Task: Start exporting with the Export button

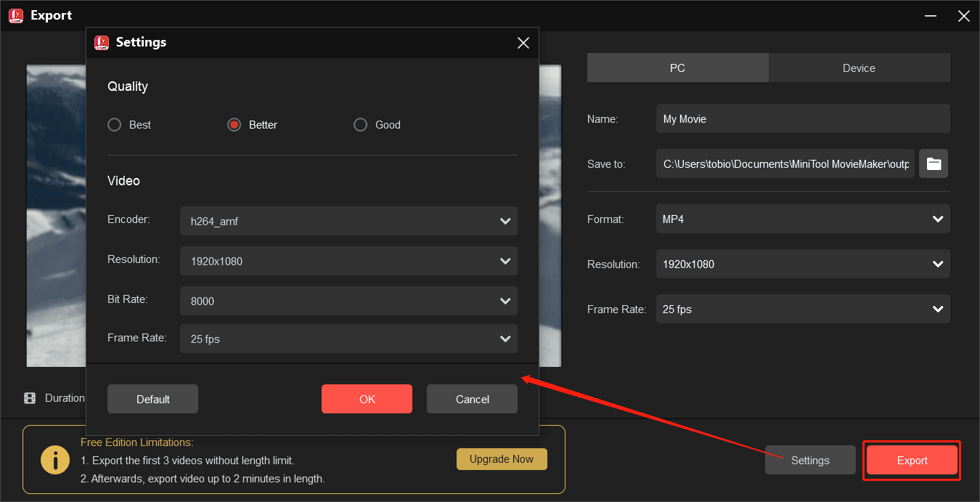Action: tap(912, 460)
